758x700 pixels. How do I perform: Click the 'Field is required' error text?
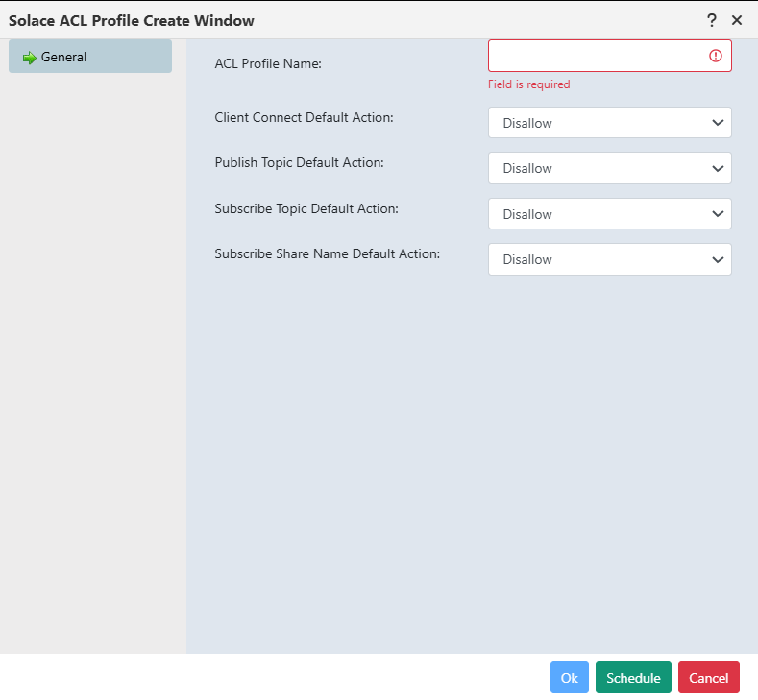(x=528, y=84)
